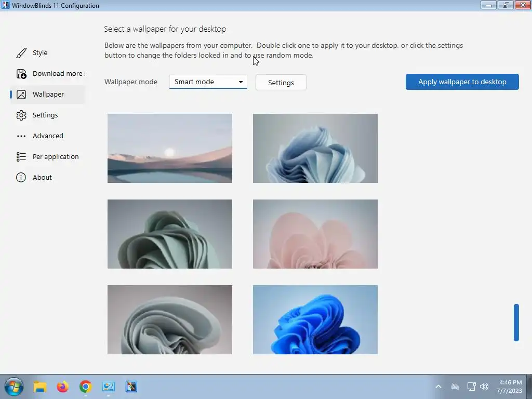532x399 pixels.
Task: Select the pink petals wallpaper
Action: (x=315, y=234)
